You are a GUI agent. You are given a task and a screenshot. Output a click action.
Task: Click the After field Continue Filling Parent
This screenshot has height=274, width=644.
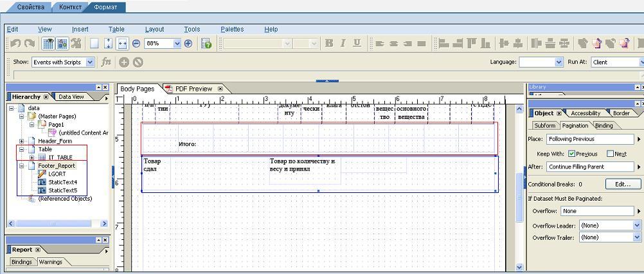(590, 167)
